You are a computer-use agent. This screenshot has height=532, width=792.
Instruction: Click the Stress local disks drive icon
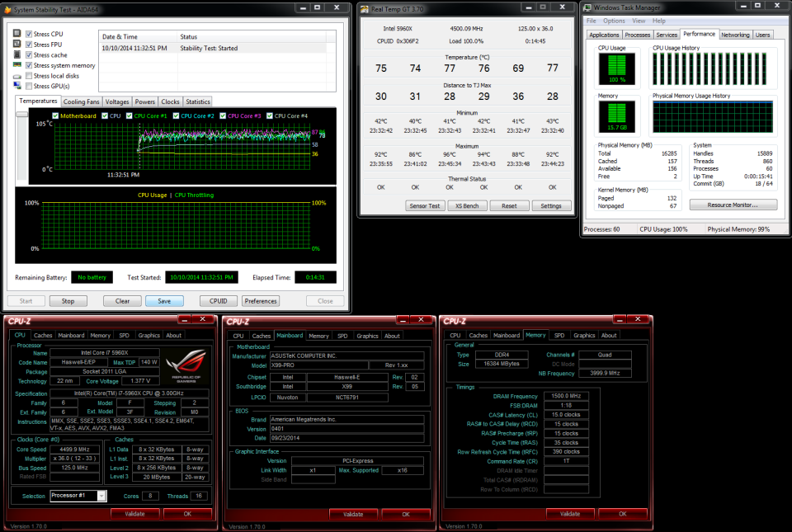click(17, 76)
